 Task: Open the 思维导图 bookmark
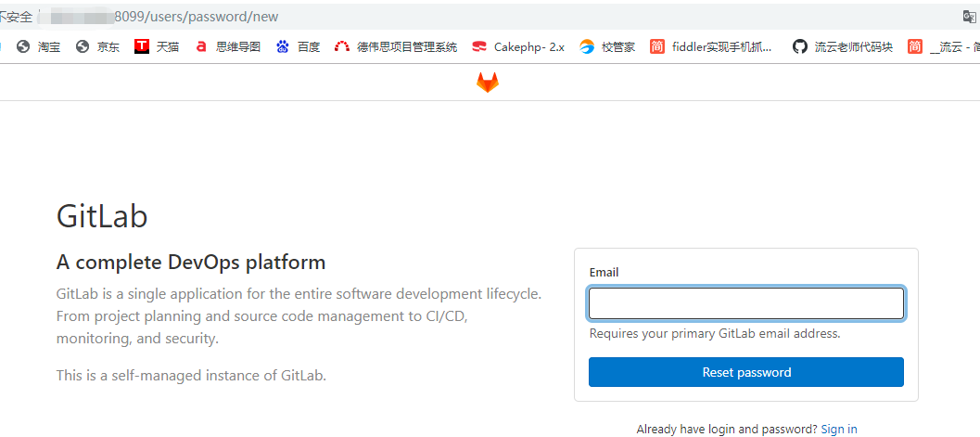227,47
